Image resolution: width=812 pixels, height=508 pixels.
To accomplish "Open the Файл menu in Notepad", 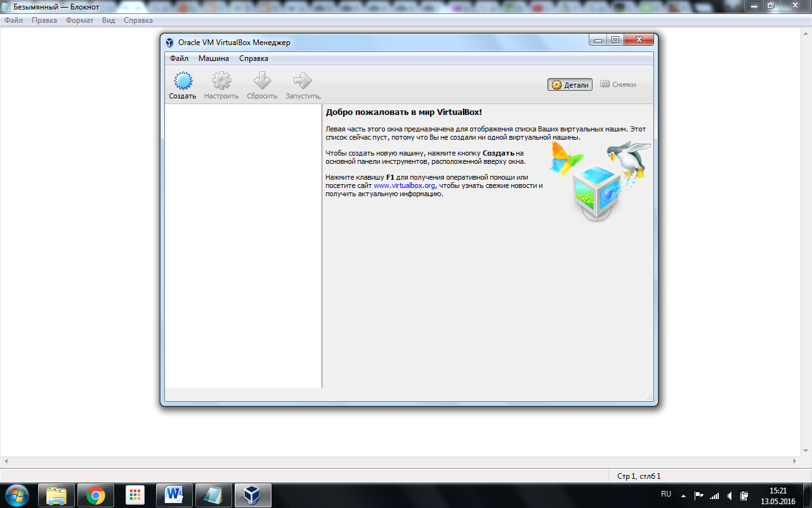I will [x=13, y=20].
